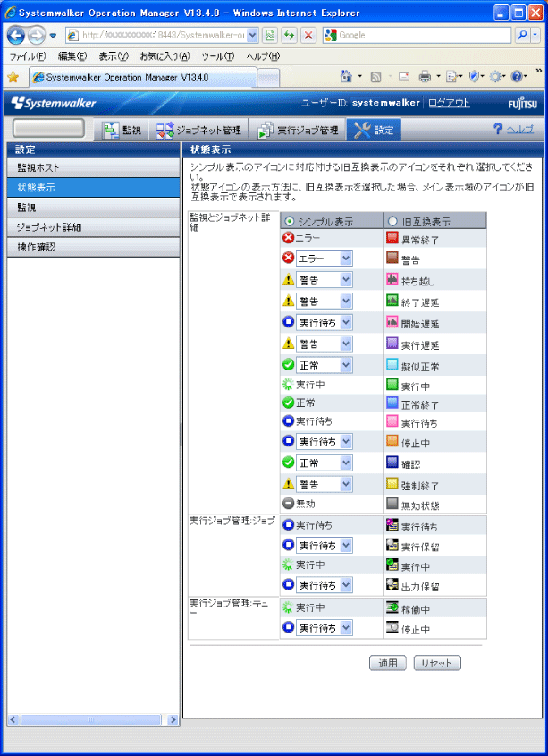Open the 正常 dropdown for 擬似正常 row
548x756 pixels.
click(324, 365)
